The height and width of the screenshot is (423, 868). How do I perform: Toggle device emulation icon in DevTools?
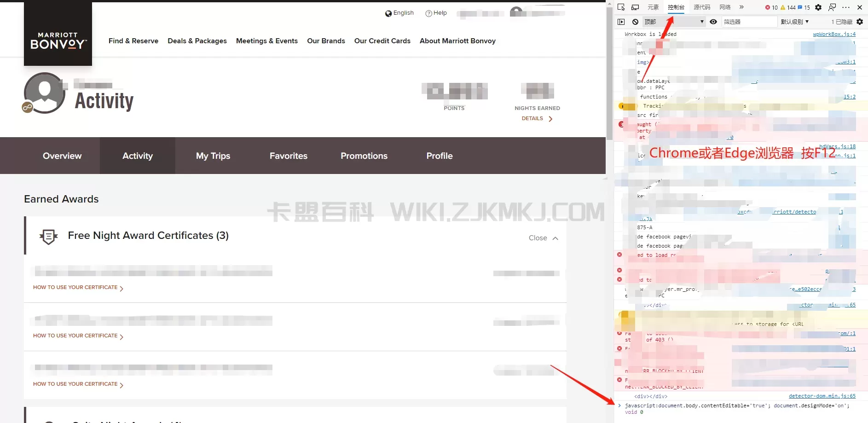pyautogui.click(x=635, y=7)
